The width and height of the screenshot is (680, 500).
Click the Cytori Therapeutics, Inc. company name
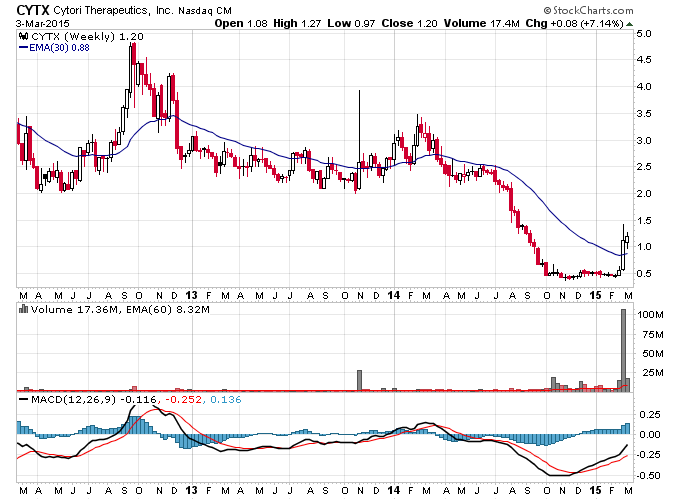[113, 10]
